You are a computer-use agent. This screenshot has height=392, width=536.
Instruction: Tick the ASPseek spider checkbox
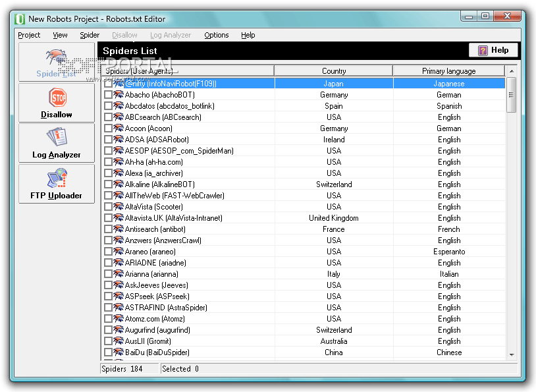(x=108, y=296)
